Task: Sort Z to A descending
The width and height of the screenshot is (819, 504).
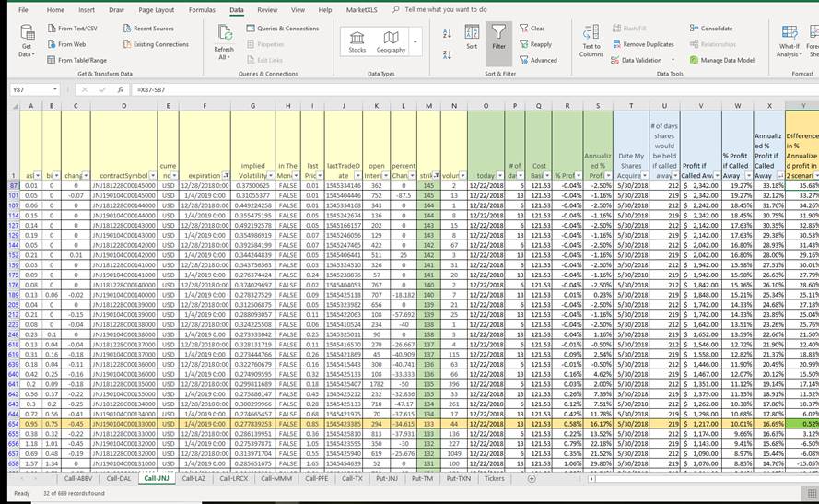Action: click(447, 54)
